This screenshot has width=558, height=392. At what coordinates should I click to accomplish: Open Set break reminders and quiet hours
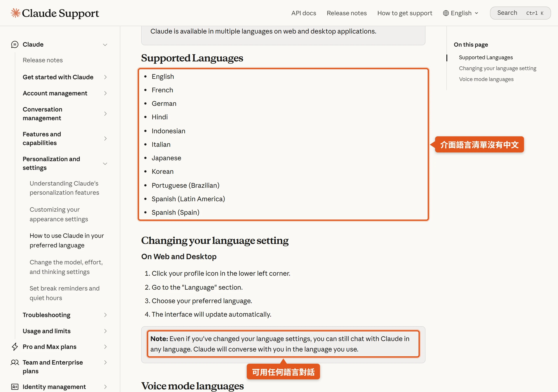(64, 293)
